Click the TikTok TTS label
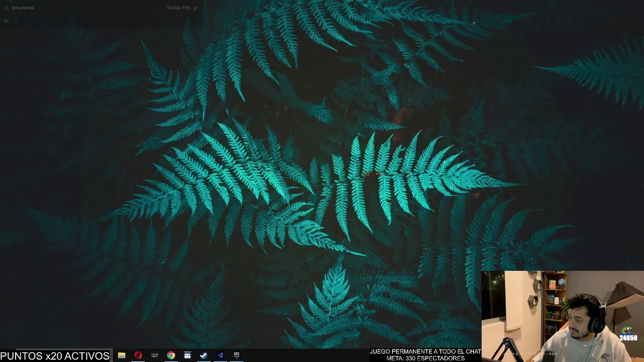 tap(178, 8)
